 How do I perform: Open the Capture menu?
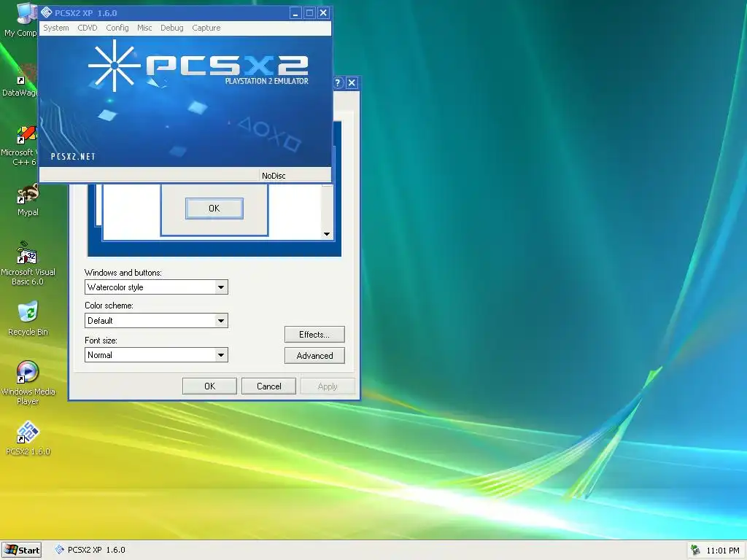[x=206, y=28]
